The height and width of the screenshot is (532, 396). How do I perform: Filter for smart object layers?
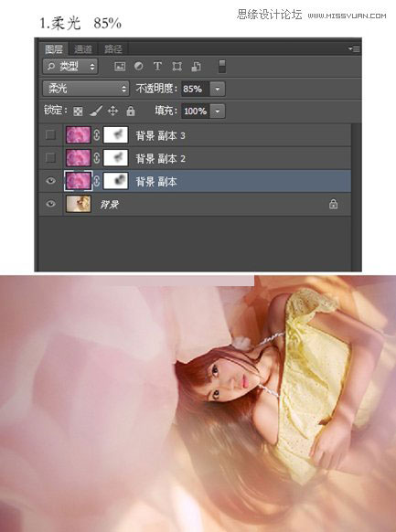[196, 66]
